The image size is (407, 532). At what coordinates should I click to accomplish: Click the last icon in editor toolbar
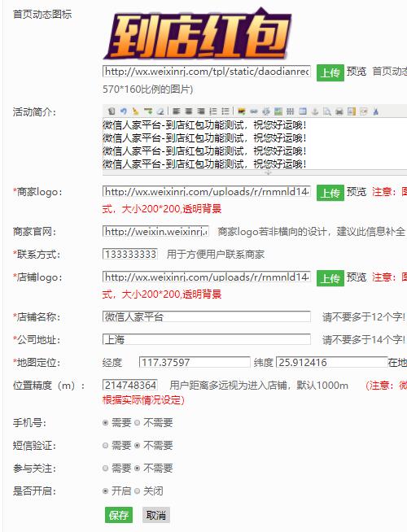(376, 111)
